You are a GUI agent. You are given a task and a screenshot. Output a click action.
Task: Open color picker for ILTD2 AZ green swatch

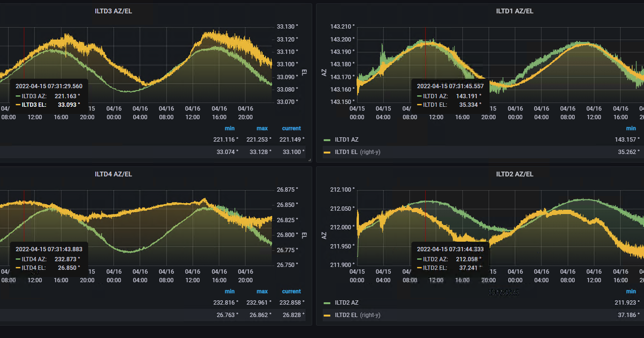click(x=327, y=303)
